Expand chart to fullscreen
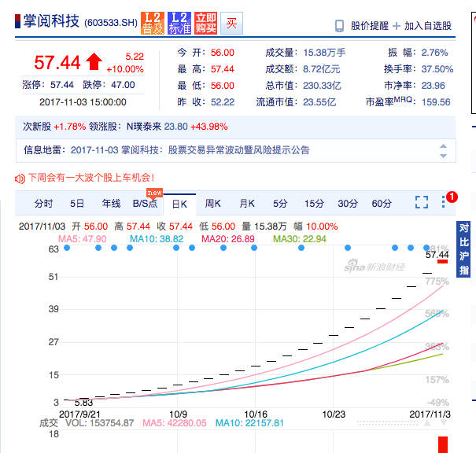 [x=422, y=202]
